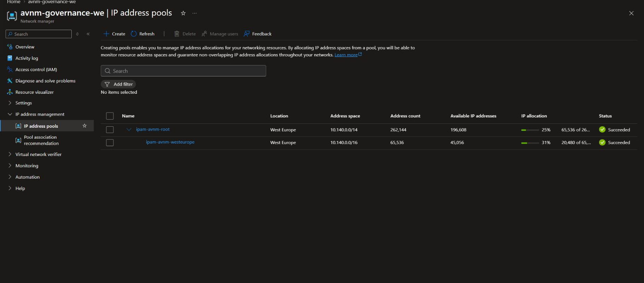Click the Address count column header
The width and height of the screenshot is (644, 283).
405,116
